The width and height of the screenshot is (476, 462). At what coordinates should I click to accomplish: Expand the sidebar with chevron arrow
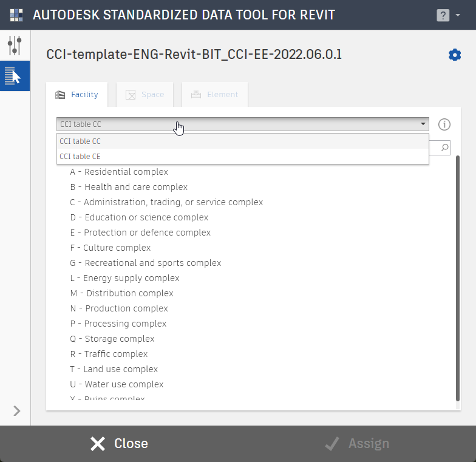point(17,411)
